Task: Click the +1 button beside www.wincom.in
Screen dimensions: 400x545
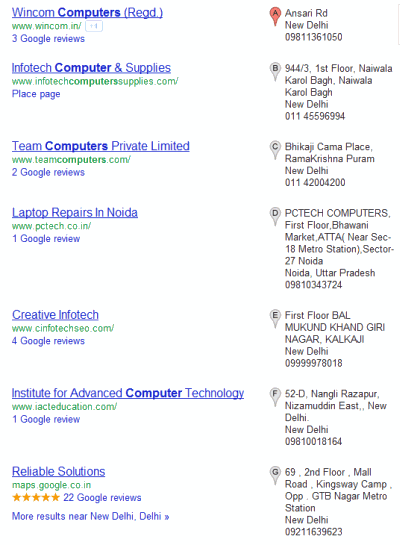Action: 94,26
